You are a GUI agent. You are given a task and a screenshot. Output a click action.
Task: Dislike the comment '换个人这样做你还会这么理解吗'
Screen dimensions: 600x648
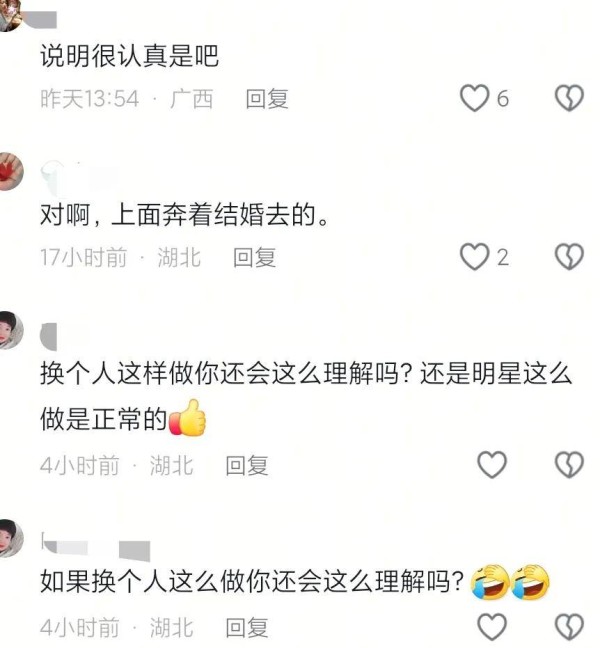(x=569, y=465)
